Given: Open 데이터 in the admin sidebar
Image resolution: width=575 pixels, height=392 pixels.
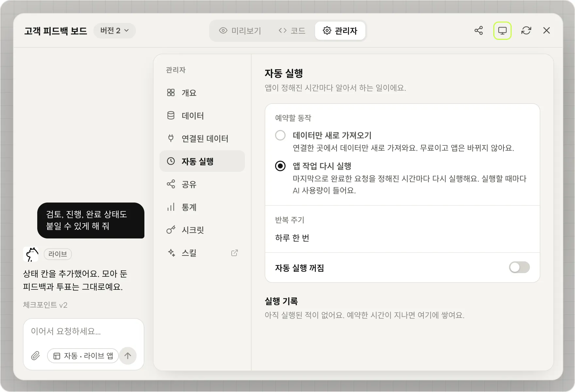Looking at the screenshot, I should click(x=202, y=116).
